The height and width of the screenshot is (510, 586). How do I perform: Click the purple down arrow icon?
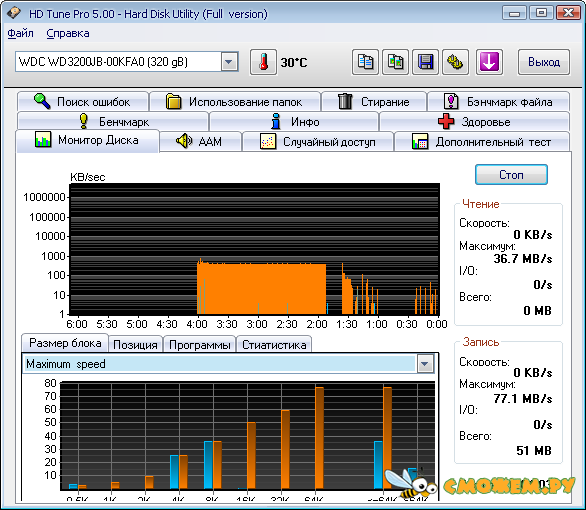tap(489, 62)
